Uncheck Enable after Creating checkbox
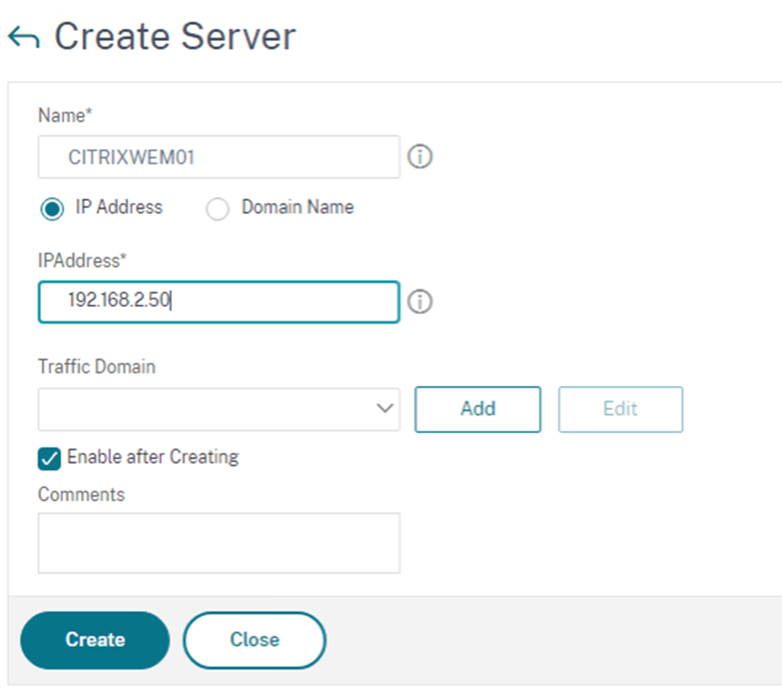The width and height of the screenshot is (782, 700). [x=49, y=458]
